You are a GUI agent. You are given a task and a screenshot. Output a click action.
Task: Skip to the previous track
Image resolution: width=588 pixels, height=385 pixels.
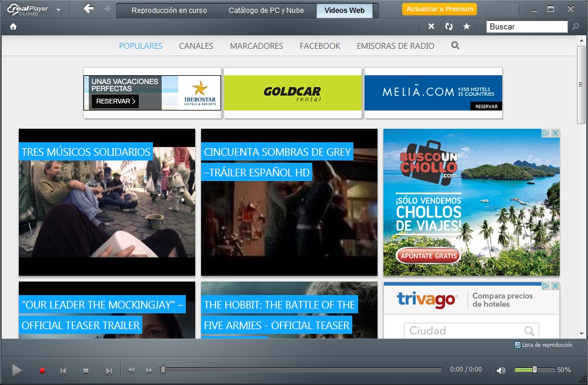click(x=64, y=371)
